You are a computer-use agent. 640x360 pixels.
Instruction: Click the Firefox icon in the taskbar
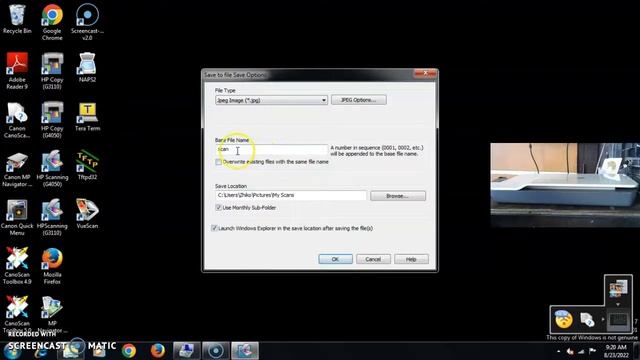[x=158, y=351]
